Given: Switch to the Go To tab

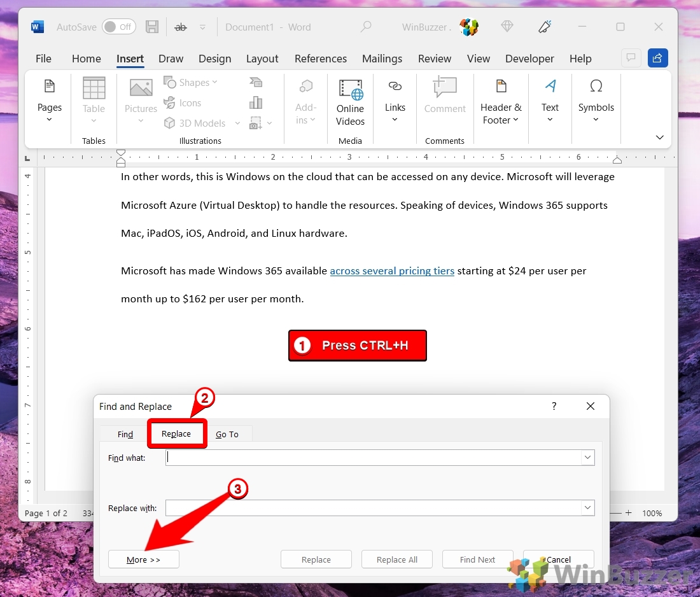Looking at the screenshot, I should 227,434.
